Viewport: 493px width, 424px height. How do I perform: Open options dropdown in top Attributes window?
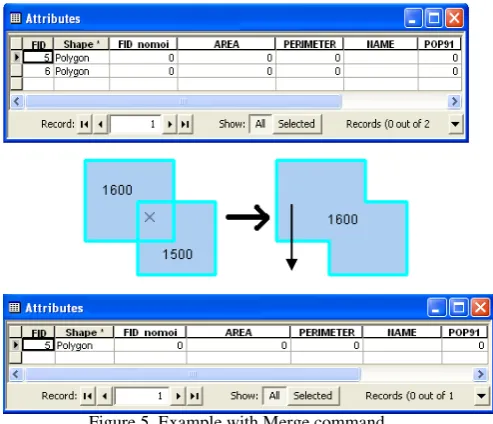pyautogui.click(x=455, y=124)
